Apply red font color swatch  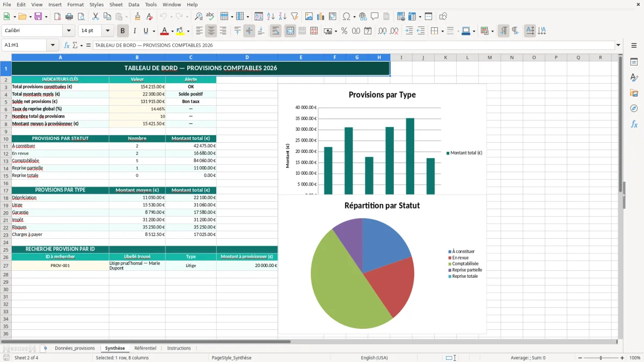[165, 31]
